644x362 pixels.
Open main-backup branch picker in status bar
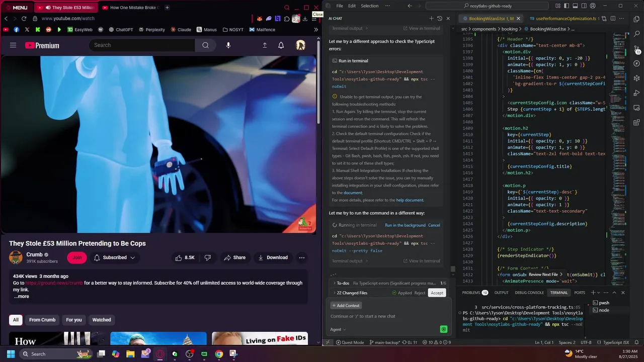[384, 342]
